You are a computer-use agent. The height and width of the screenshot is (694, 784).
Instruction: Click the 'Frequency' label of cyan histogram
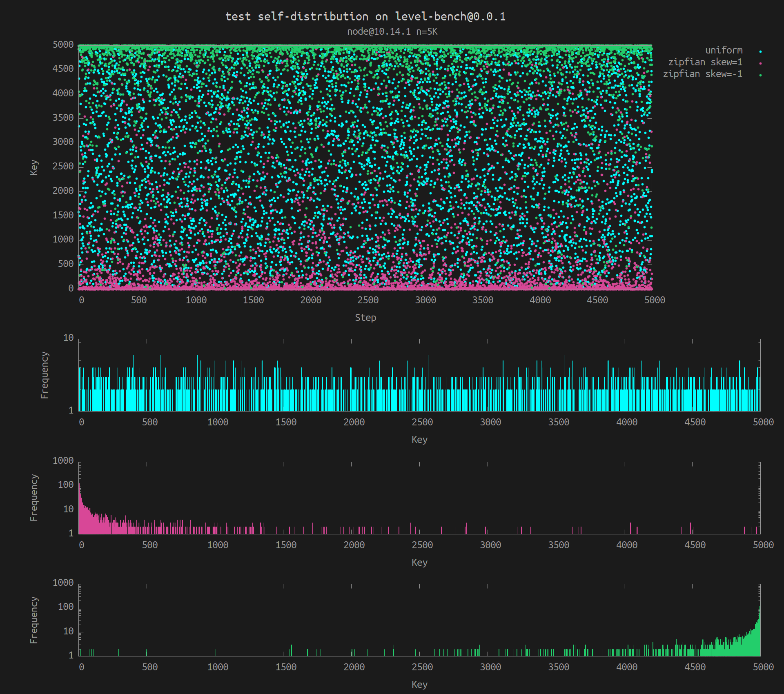coord(45,375)
